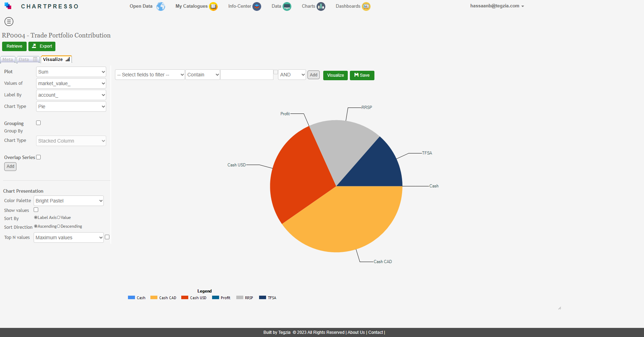Click the Cash CAD legend swatch
The width and height of the screenshot is (644, 337).
(x=154, y=297)
